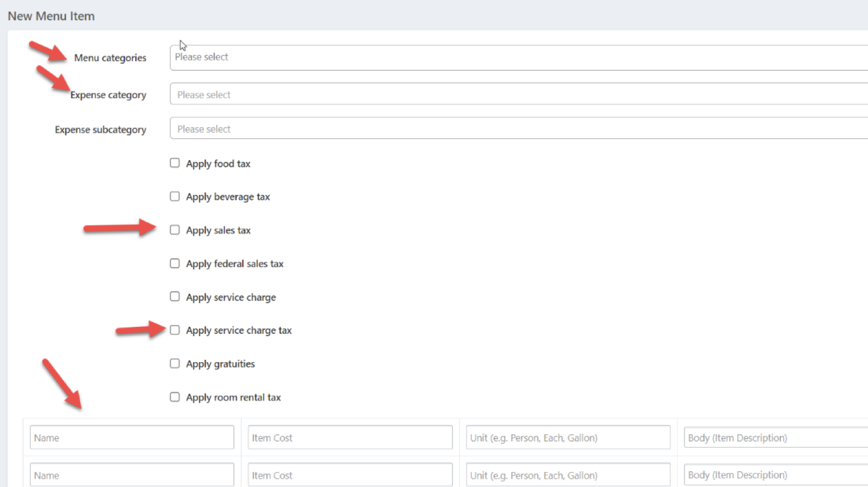Focus the second row Item Cost field
The height and width of the screenshot is (487, 868).
(350, 475)
